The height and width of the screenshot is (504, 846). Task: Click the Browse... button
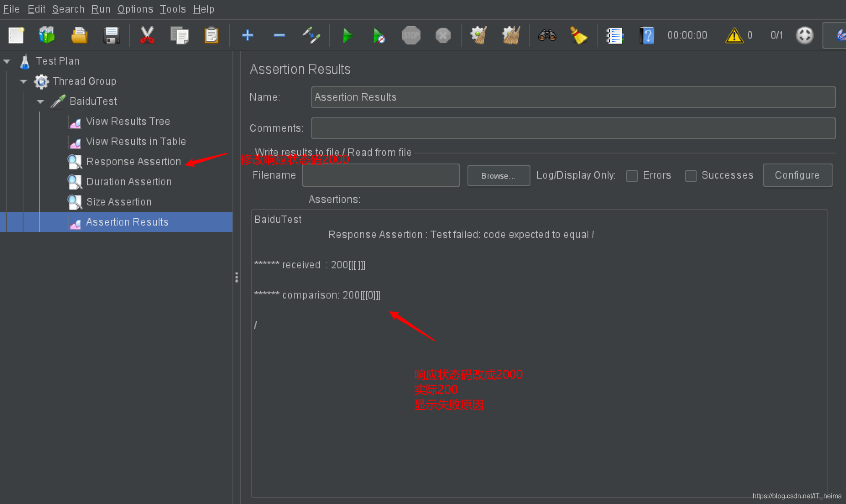pos(499,176)
